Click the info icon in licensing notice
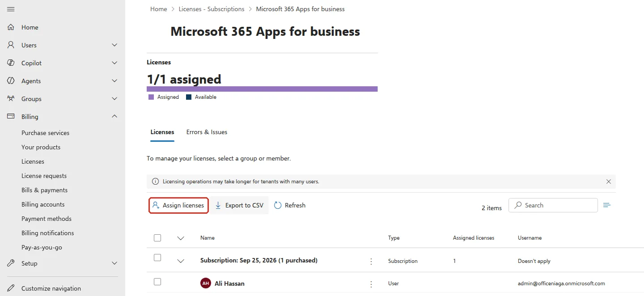The image size is (644, 296). (x=155, y=182)
